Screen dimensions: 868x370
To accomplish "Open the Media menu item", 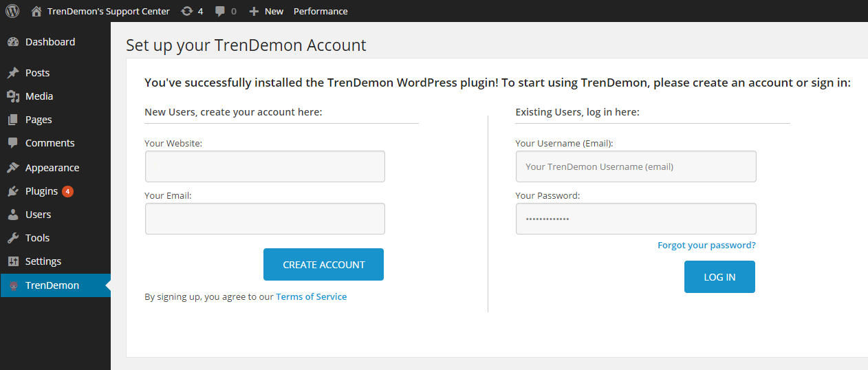I will point(39,96).
